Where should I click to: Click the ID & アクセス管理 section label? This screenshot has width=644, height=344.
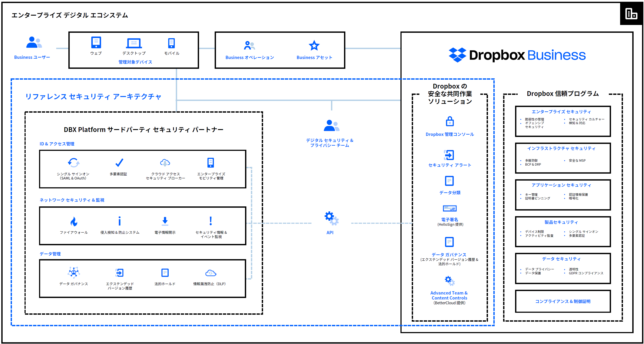(57, 144)
